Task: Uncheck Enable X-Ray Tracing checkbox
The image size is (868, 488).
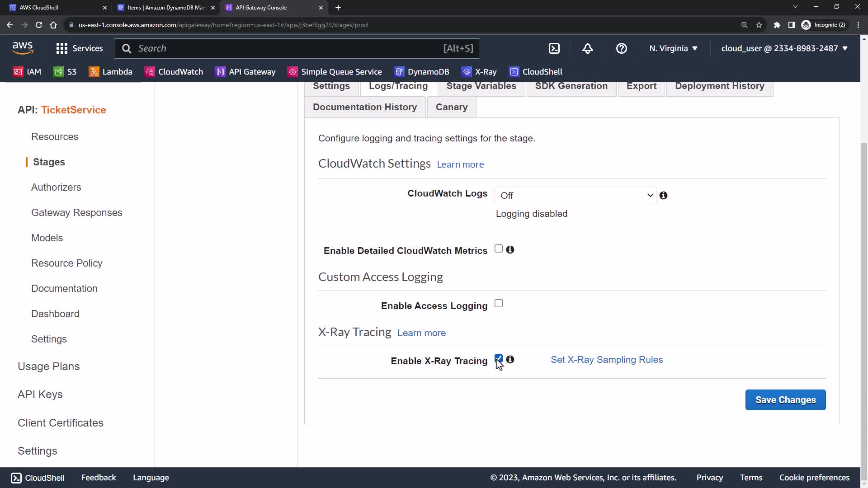Action: 499,359
